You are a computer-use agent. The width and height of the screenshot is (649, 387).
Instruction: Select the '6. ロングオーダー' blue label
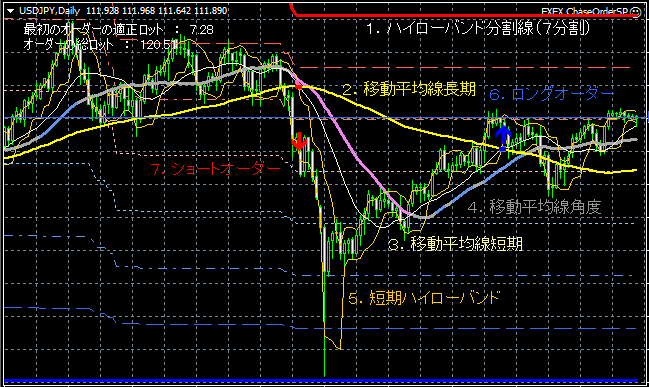coord(552,94)
